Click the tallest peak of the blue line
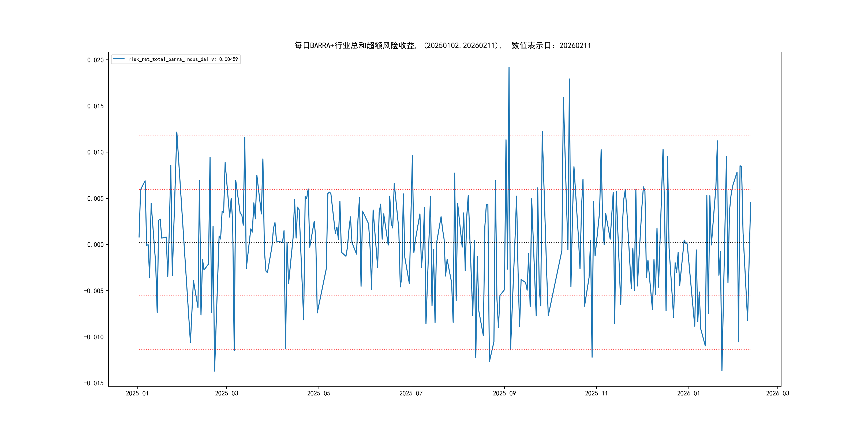 [509, 68]
